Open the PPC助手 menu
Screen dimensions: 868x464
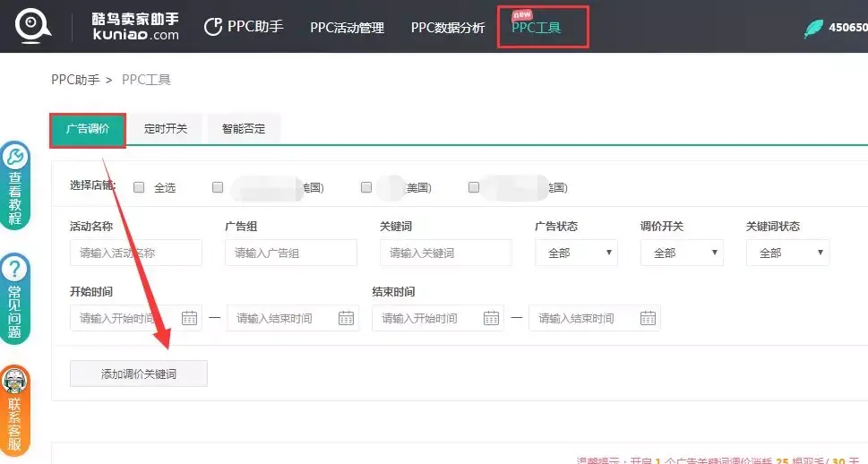(245, 27)
